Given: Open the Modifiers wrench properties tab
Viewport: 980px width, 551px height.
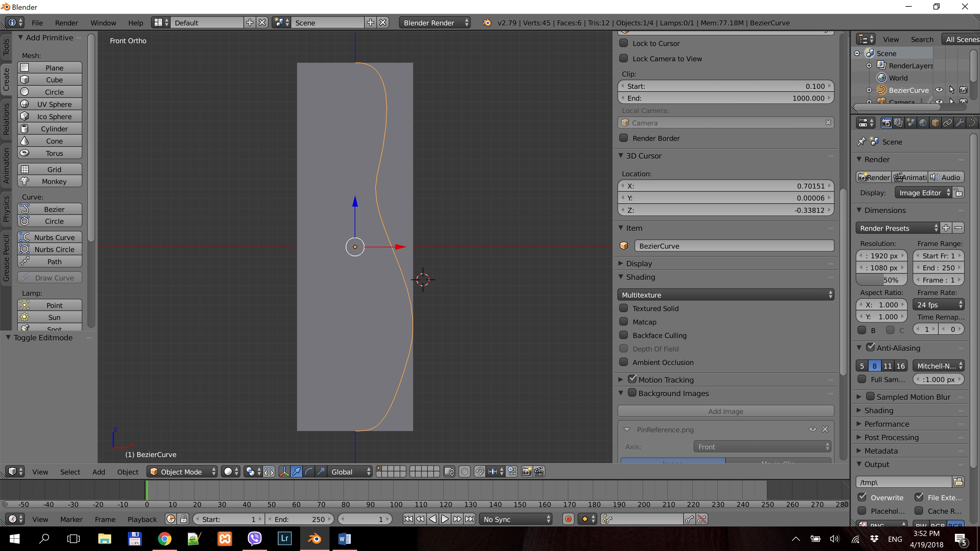Looking at the screenshot, I should coord(959,123).
